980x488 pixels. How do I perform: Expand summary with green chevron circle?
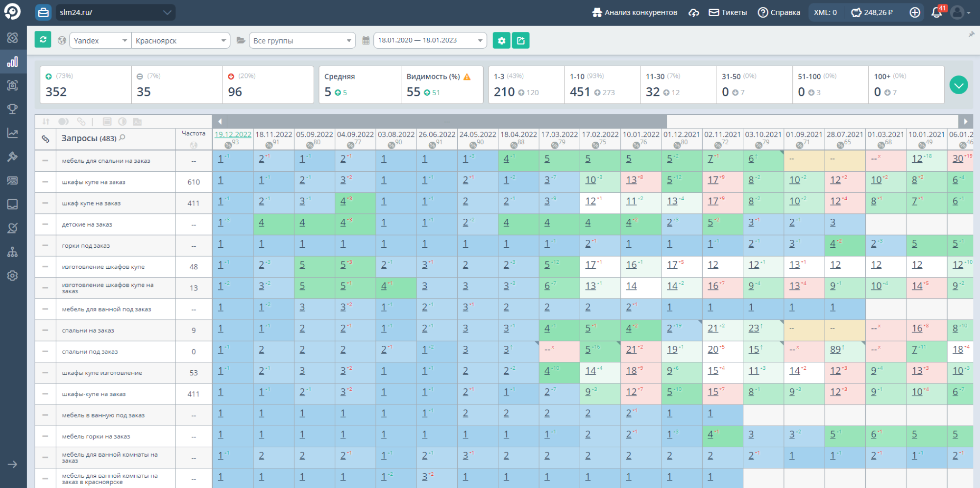click(958, 85)
